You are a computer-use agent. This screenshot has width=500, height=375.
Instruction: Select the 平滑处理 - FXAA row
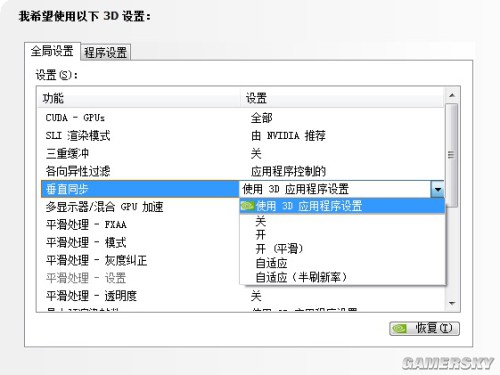[140, 225]
